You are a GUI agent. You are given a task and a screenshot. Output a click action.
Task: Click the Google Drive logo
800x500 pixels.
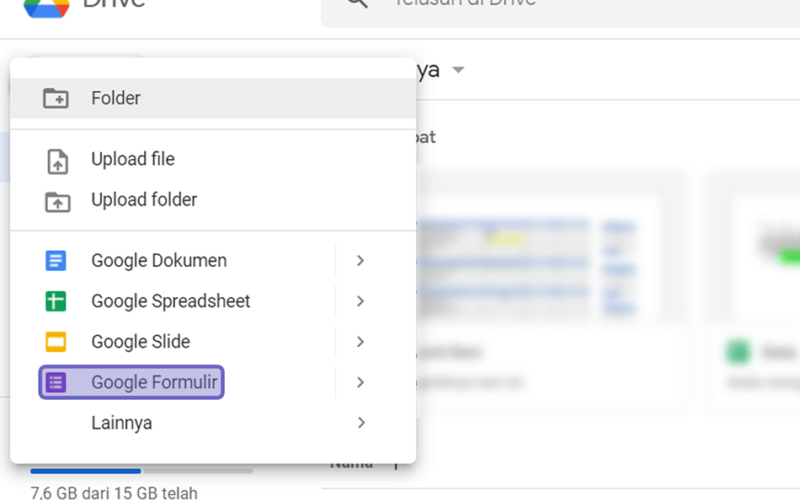coord(46,7)
